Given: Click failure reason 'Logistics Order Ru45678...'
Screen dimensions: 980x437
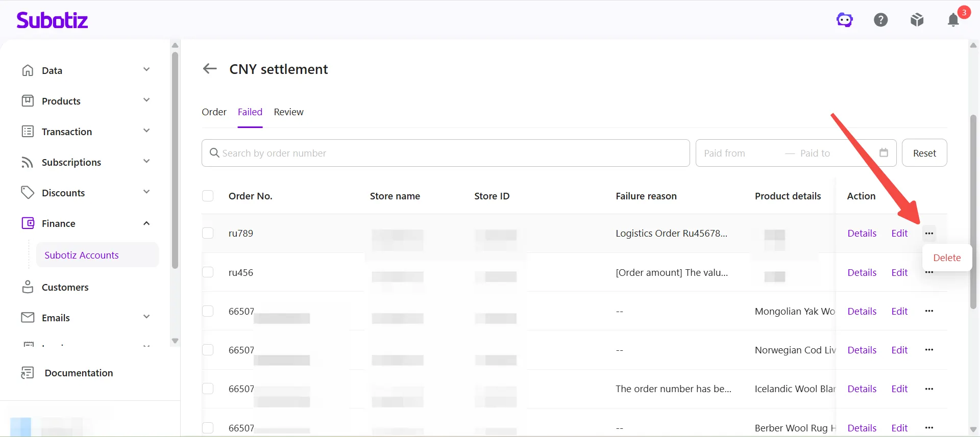Looking at the screenshot, I should [x=671, y=233].
